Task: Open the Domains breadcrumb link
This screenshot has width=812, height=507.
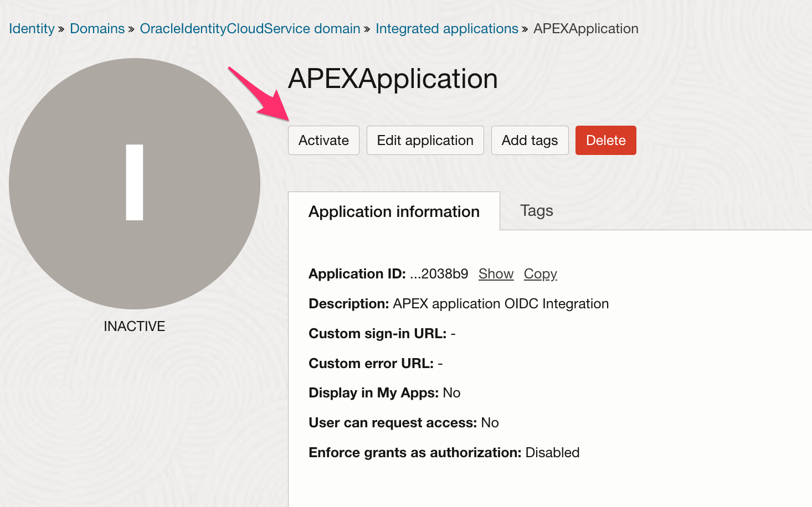Action: [97, 29]
